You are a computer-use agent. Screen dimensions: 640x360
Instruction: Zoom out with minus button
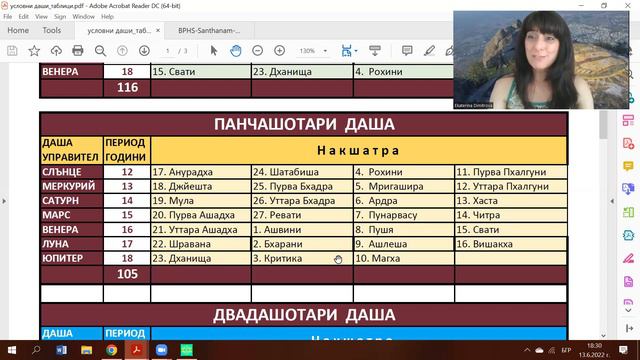click(258, 51)
